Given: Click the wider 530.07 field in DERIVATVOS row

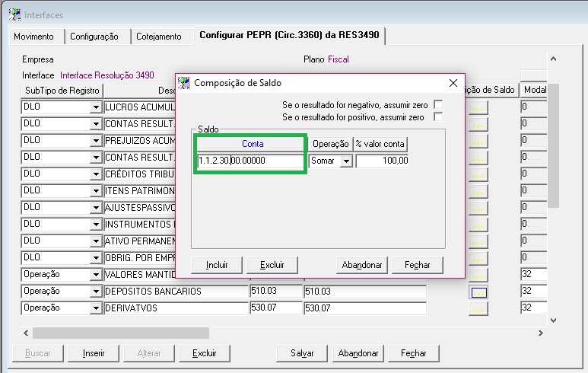Looking at the screenshot, I should point(365,308).
